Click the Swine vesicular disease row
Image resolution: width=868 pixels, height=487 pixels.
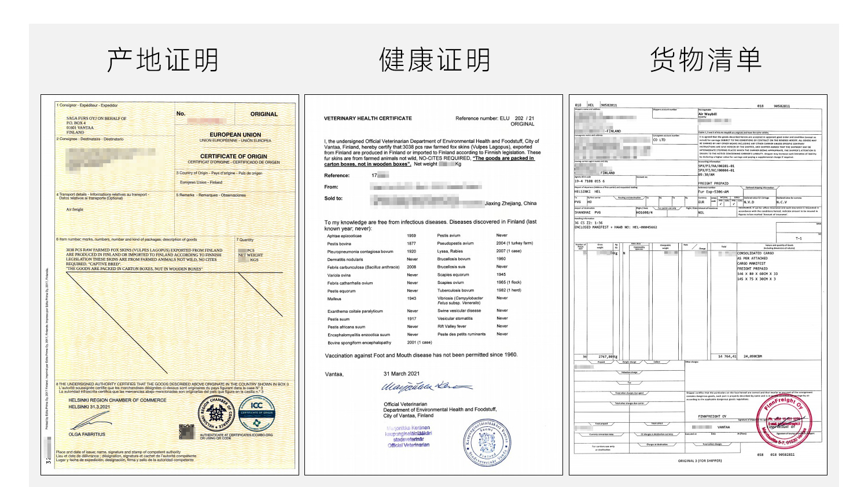pos(473,311)
